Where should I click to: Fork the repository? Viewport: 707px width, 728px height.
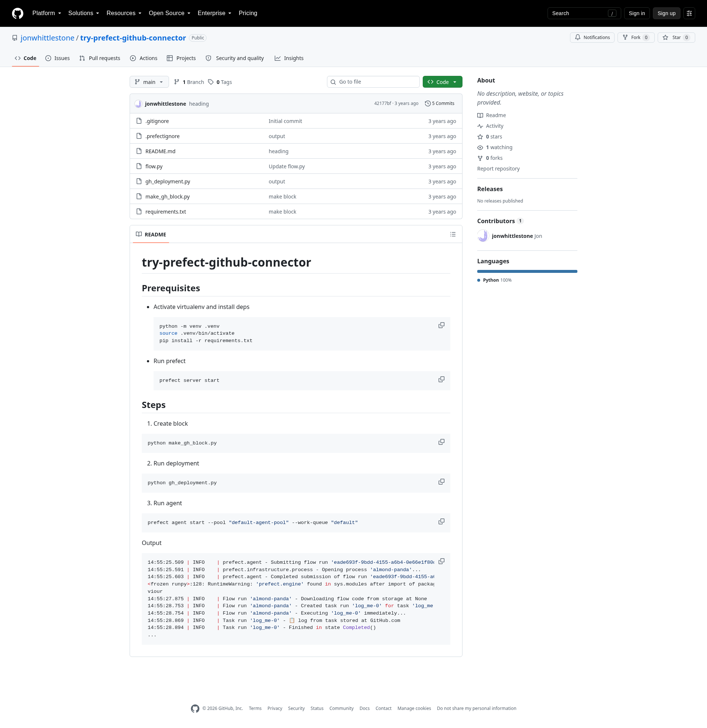pos(636,38)
